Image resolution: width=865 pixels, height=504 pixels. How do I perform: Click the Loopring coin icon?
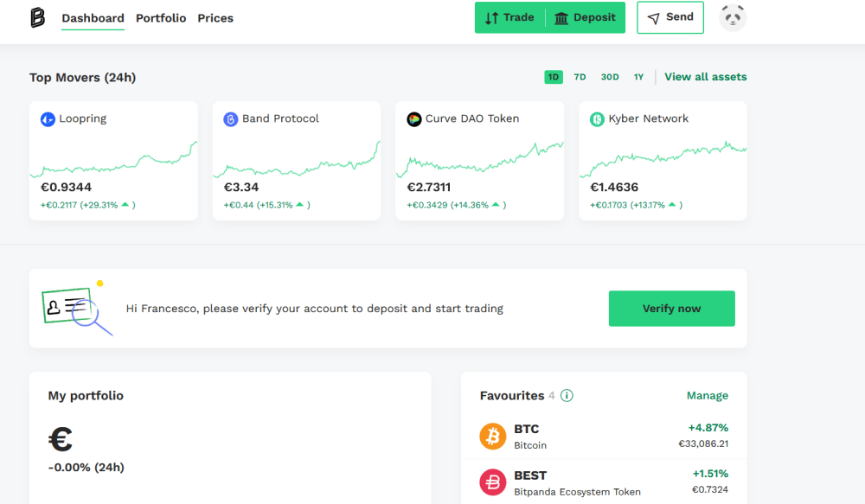coord(48,119)
